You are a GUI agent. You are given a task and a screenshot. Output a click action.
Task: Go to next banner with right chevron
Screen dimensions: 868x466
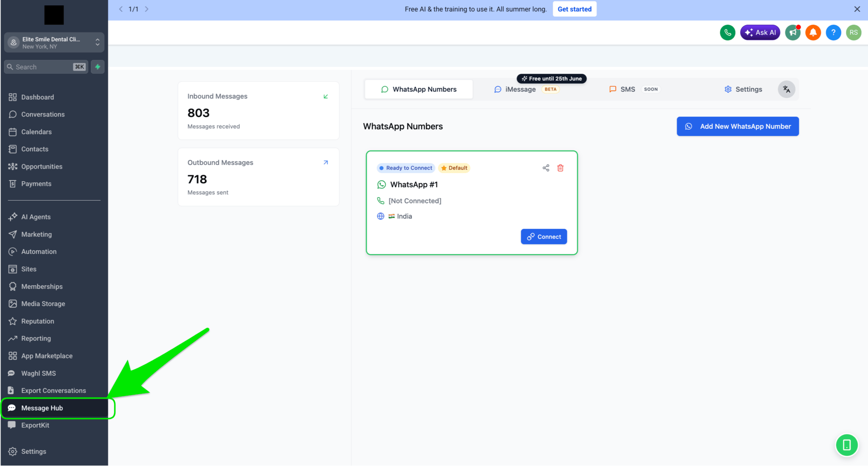(x=146, y=9)
